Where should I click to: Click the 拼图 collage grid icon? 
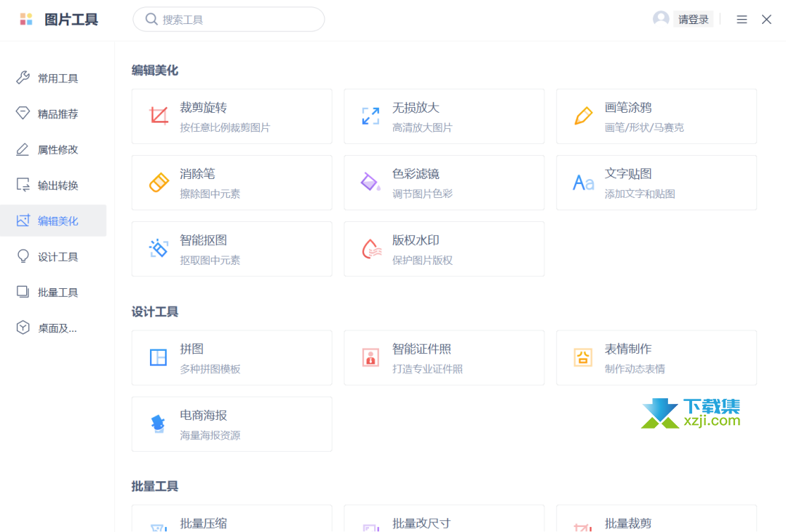click(159, 357)
